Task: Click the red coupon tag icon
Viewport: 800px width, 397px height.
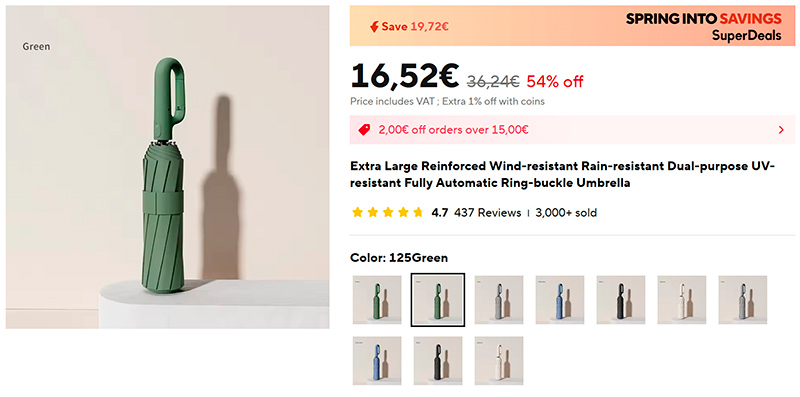Action: pyautogui.click(x=364, y=130)
